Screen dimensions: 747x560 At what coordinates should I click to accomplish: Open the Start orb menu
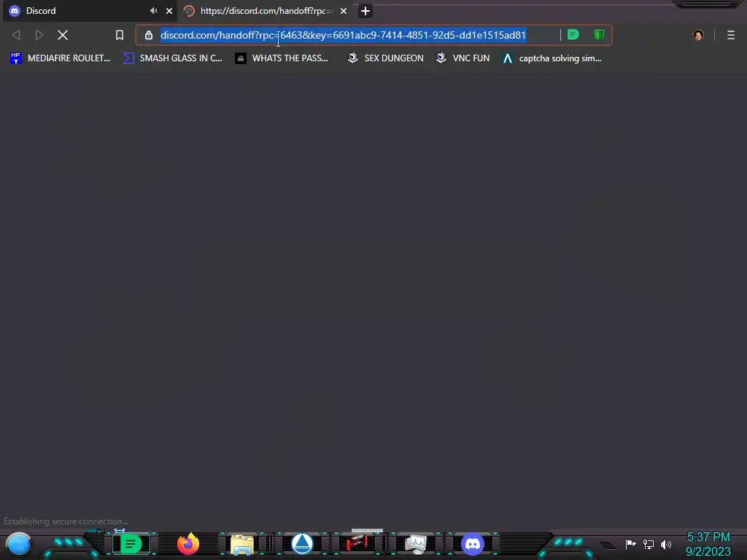click(19, 544)
